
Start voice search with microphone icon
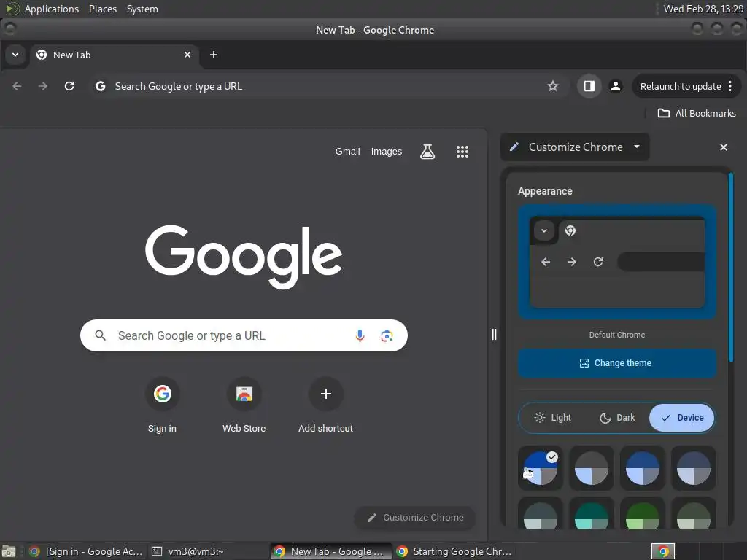(x=360, y=335)
